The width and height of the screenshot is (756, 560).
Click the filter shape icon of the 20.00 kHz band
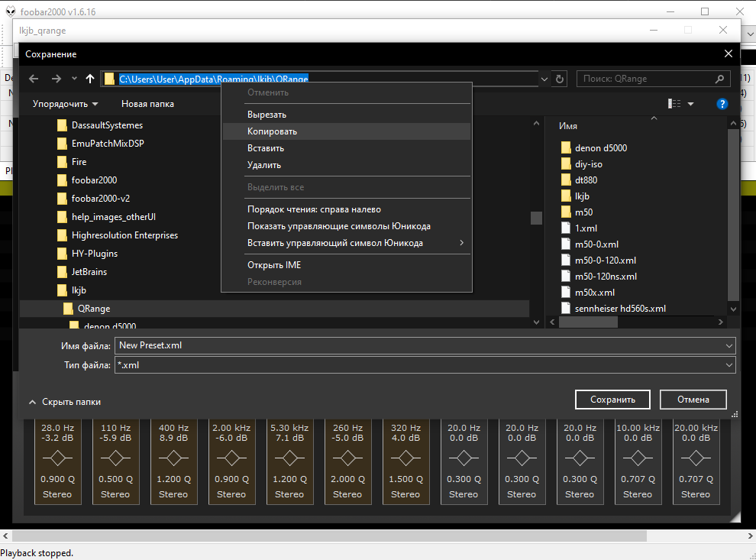click(x=696, y=458)
